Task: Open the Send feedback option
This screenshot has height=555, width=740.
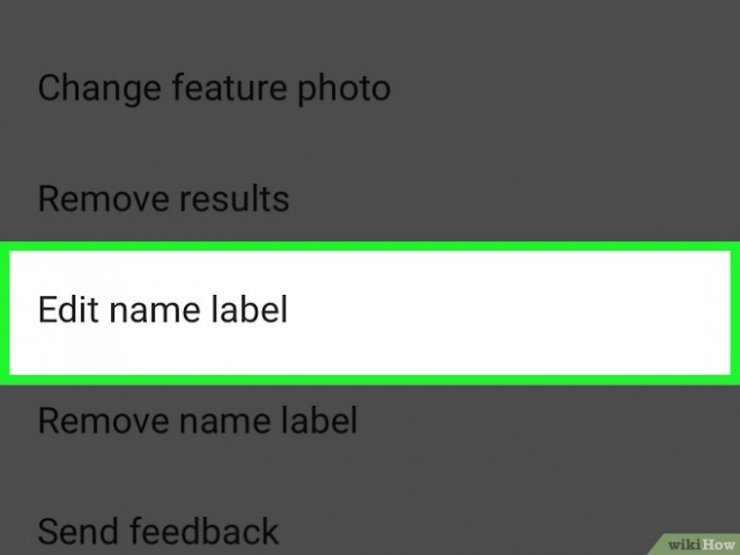Action: click(370, 531)
